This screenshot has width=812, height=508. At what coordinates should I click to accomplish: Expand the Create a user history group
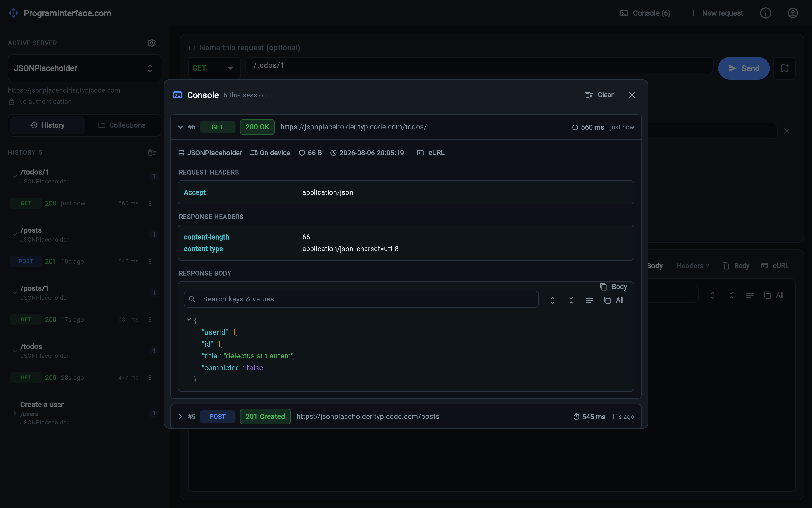point(14,413)
